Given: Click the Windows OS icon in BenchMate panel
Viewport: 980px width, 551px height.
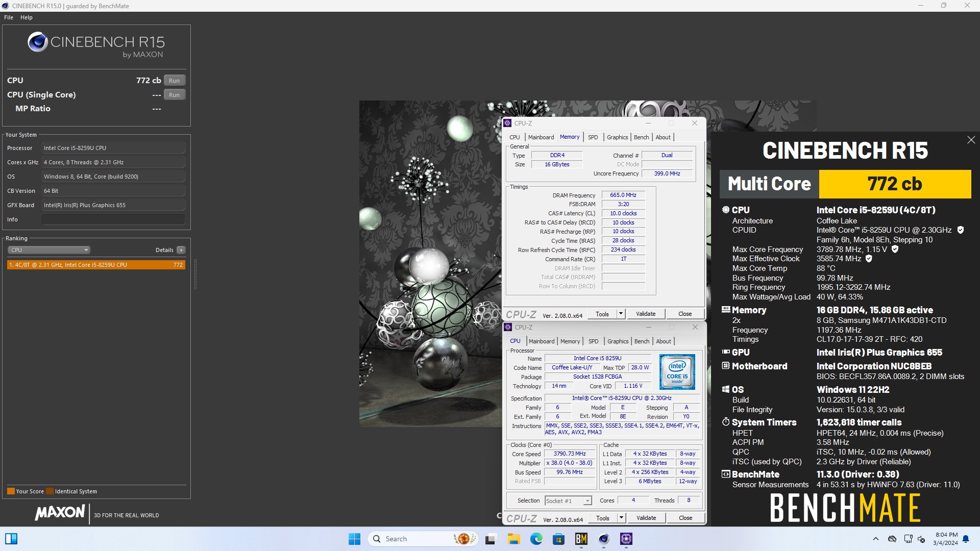Looking at the screenshot, I should (x=726, y=389).
